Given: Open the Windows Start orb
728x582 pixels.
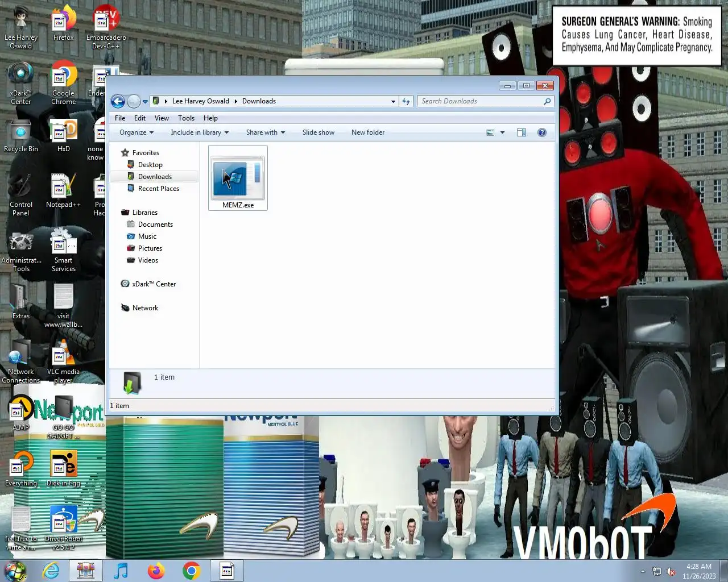Looking at the screenshot, I should [x=15, y=571].
